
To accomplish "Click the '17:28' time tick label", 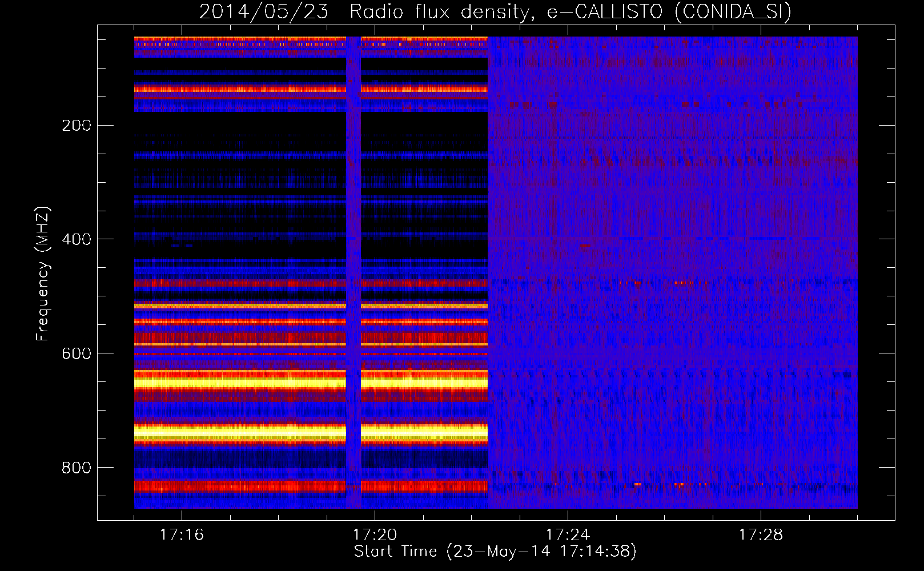I will [x=761, y=534].
